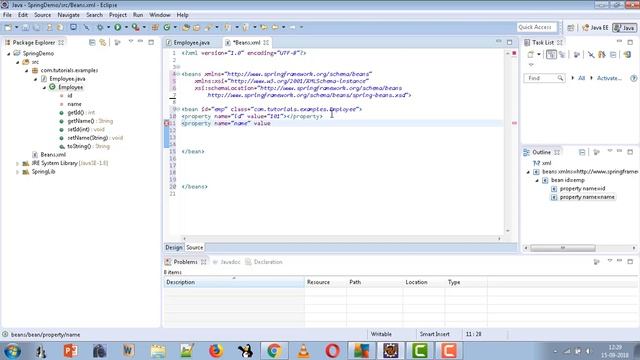Viewport: 640px width, 360px height.
Task: Open the Run button dropdown arrow
Action: point(126,27)
